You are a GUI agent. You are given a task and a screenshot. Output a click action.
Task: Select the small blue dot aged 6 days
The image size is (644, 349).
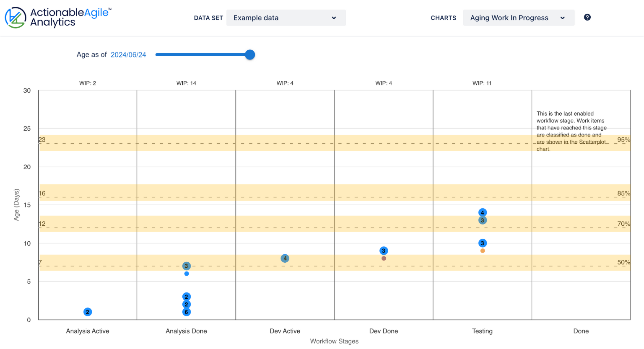click(x=186, y=273)
